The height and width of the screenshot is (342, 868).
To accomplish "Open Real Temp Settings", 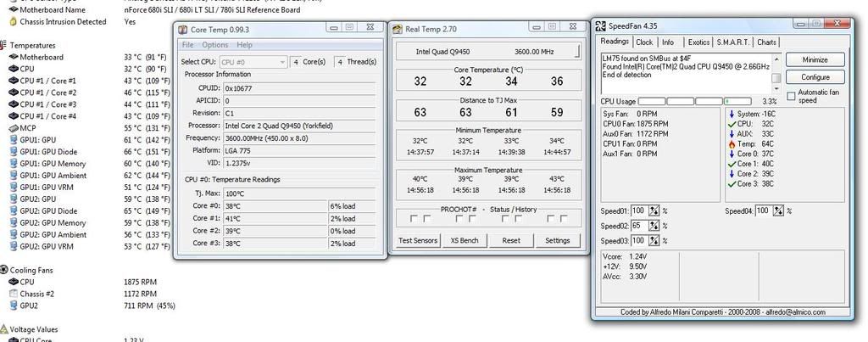I will 558,240.
